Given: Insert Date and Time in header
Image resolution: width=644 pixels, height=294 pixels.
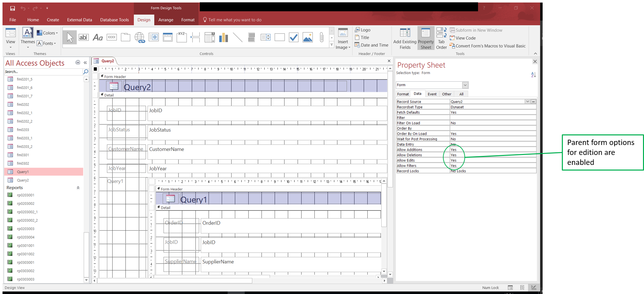Looking at the screenshot, I should pos(371,45).
